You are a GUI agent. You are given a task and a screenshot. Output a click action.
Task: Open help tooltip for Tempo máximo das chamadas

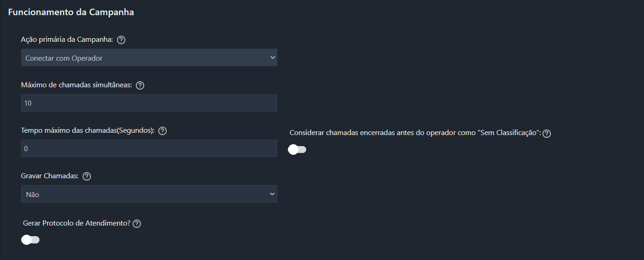point(162,131)
